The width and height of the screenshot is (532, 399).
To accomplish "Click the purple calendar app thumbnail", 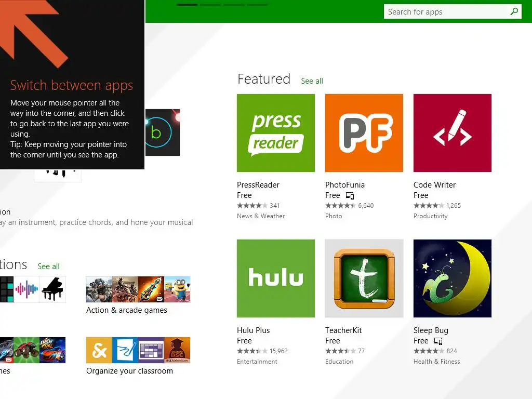I will click(x=151, y=350).
